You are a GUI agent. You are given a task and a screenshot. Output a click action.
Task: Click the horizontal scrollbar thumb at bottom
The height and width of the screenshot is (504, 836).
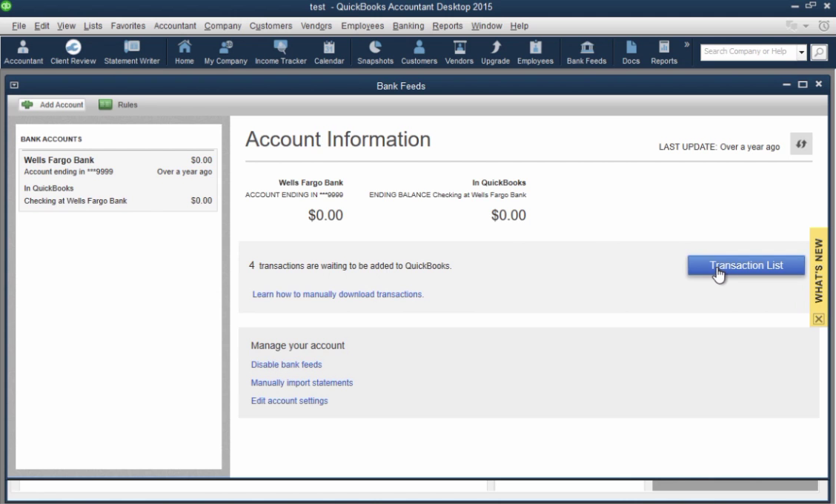734,485
